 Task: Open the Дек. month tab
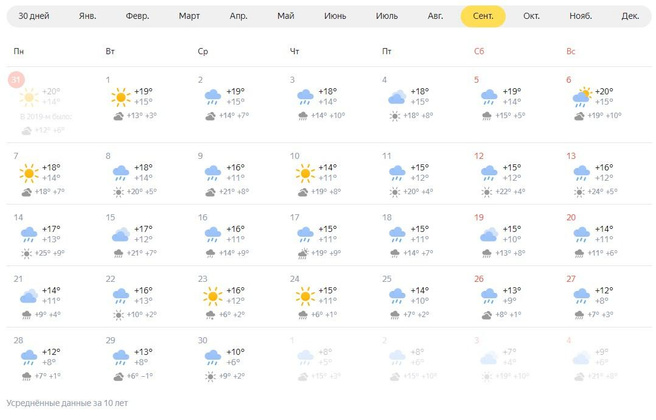pyautogui.click(x=630, y=17)
